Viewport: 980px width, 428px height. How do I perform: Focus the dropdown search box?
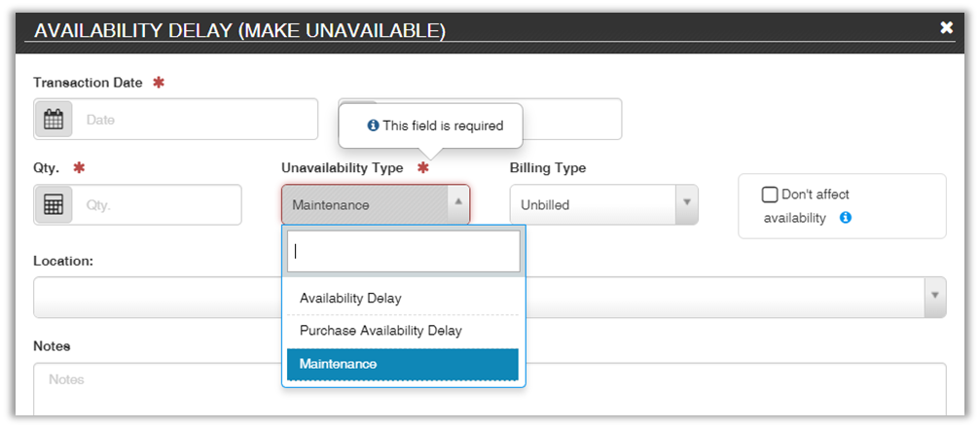(x=404, y=251)
